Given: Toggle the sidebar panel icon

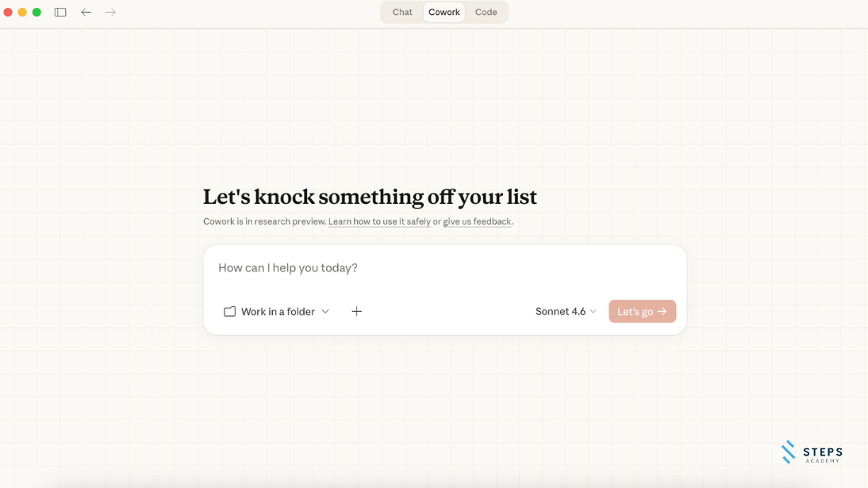Looking at the screenshot, I should pyautogui.click(x=60, y=13).
